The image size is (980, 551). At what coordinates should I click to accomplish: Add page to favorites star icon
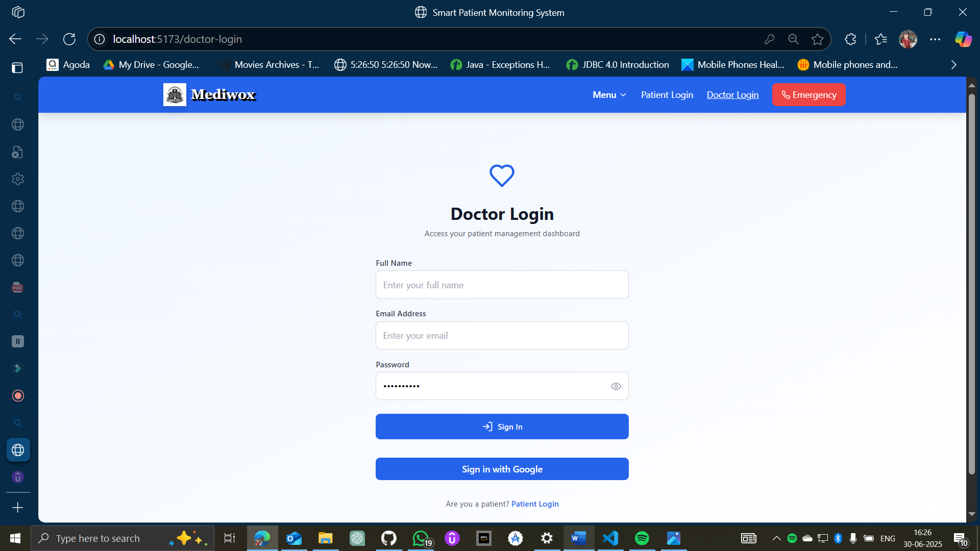tap(818, 39)
